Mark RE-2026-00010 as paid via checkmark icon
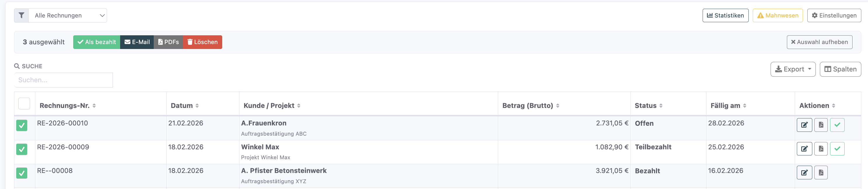Screen dimensions: 868x189 pos(837,125)
